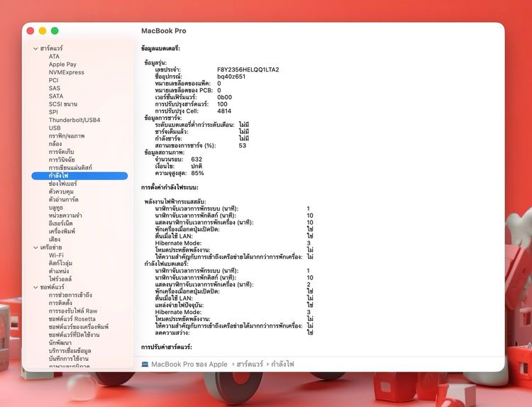Select ซอฟต์แวร์ที่ปิดใช้งาน in the sidebar
The image size is (532, 407).
click(74, 335)
